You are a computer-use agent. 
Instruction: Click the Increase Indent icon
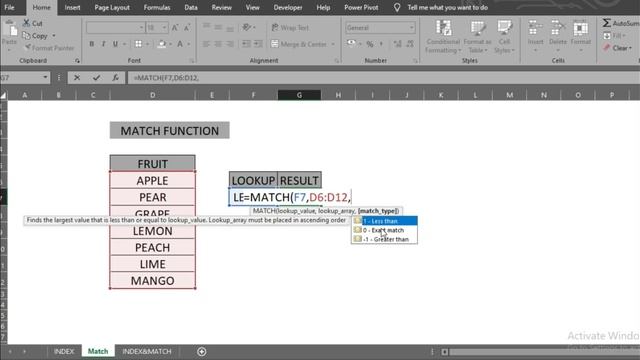click(x=258, y=44)
